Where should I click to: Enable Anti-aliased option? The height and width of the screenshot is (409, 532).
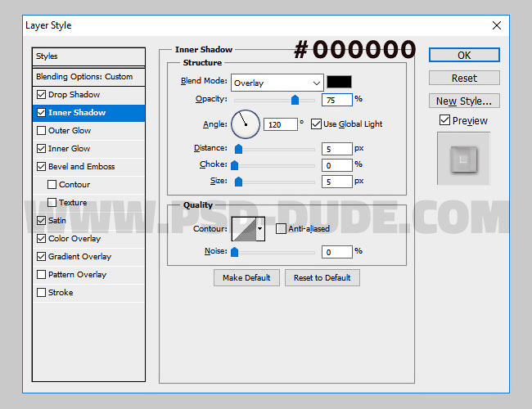pyautogui.click(x=281, y=228)
